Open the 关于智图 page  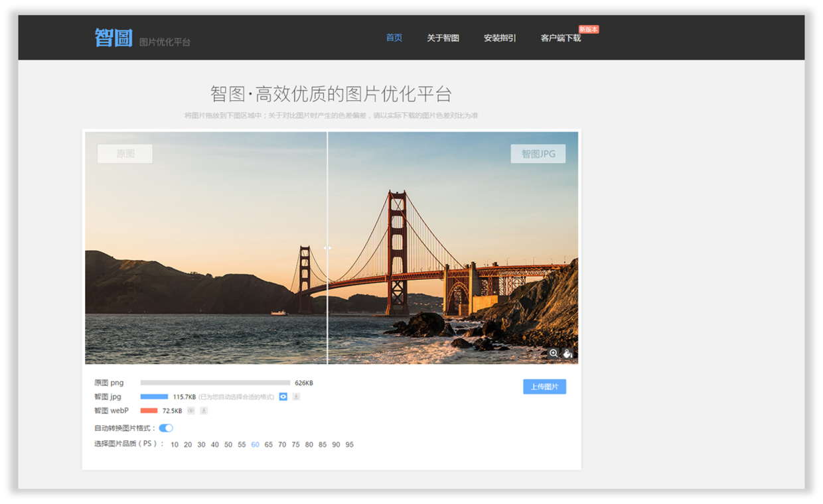(443, 38)
